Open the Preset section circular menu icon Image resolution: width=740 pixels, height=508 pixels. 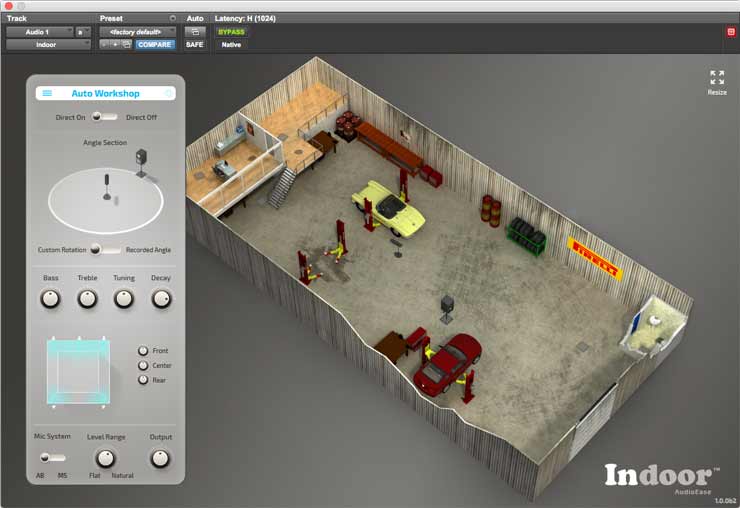coord(173,18)
